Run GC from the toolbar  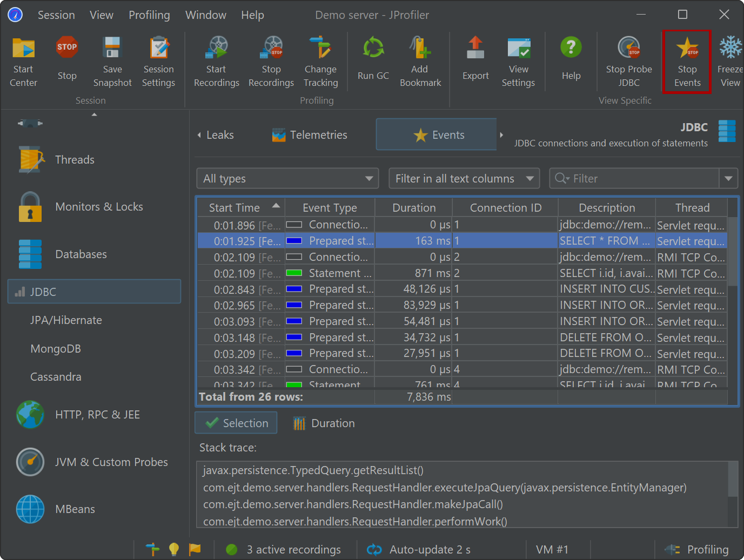pyautogui.click(x=373, y=58)
